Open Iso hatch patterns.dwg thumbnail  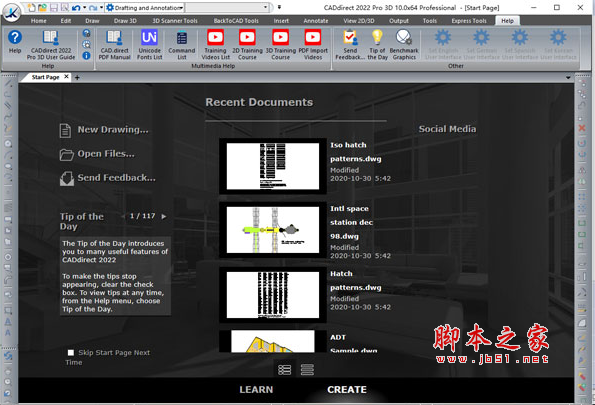tap(273, 166)
